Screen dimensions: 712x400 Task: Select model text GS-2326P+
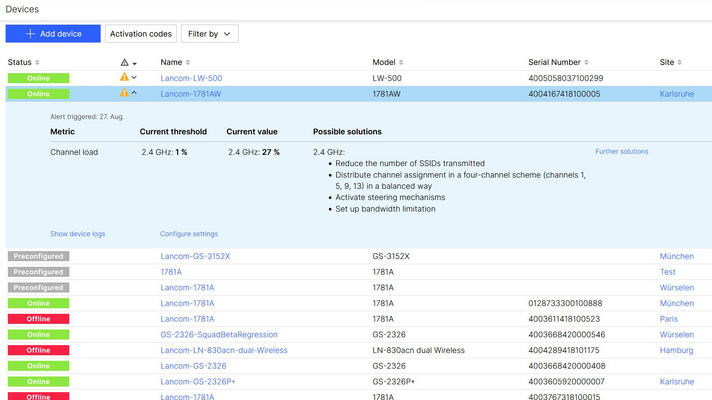tap(393, 382)
